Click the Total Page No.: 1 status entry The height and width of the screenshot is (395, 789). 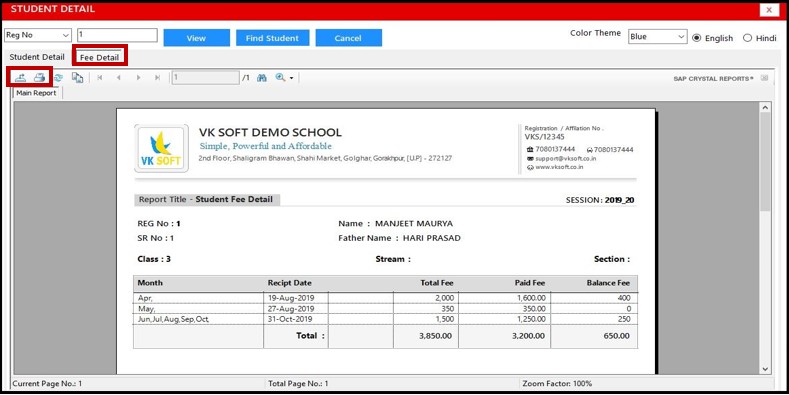[x=298, y=383]
